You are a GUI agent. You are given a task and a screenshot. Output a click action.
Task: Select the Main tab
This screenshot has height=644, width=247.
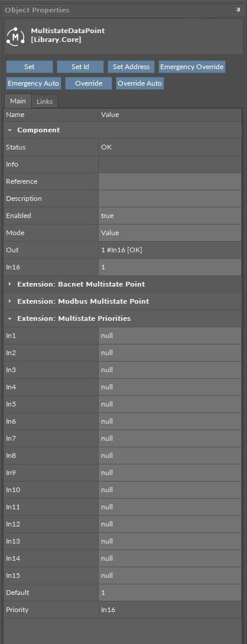(x=18, y=101)
